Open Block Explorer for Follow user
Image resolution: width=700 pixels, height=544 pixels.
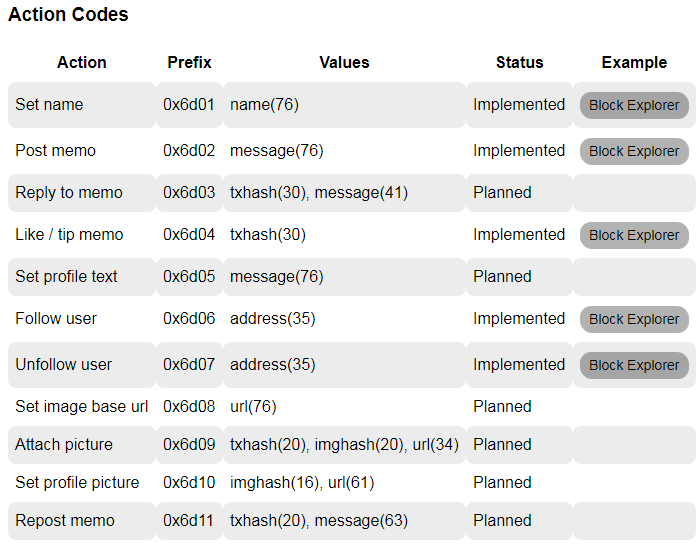634,319
